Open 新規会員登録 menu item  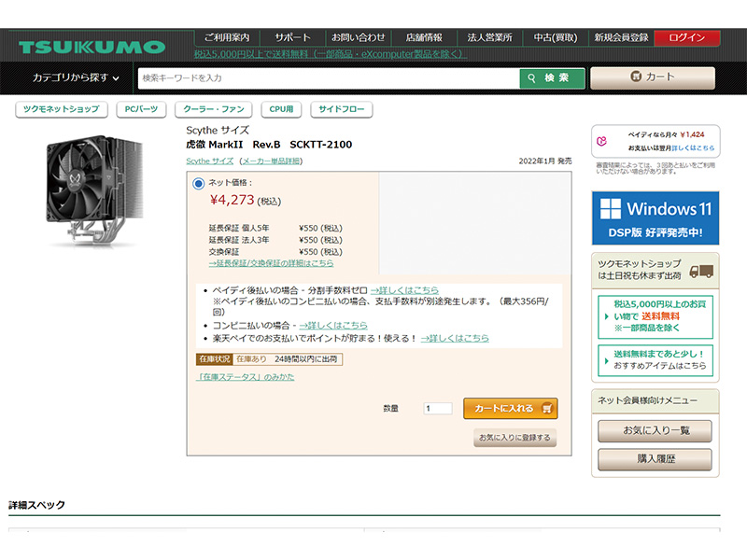pyautogui.click(x=621, y=37)
